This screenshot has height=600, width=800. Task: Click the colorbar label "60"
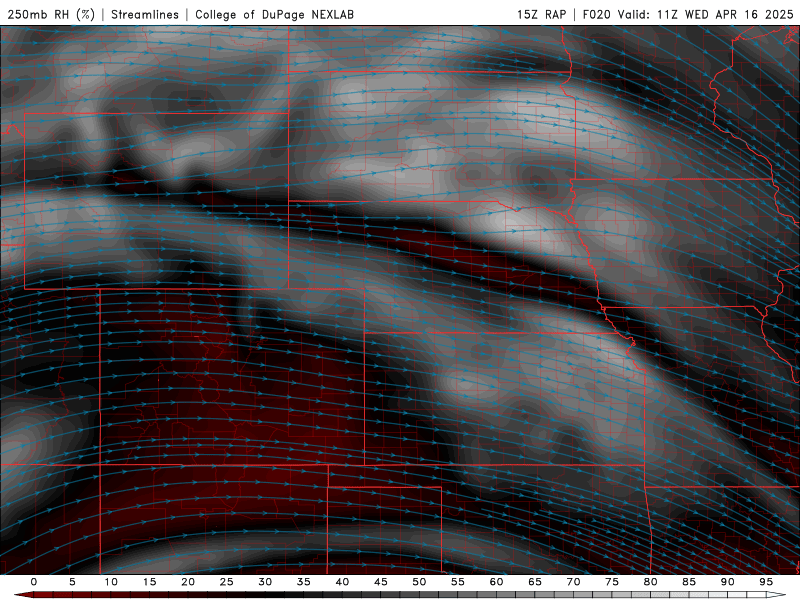pyautogui.click(x=496, y=582)
